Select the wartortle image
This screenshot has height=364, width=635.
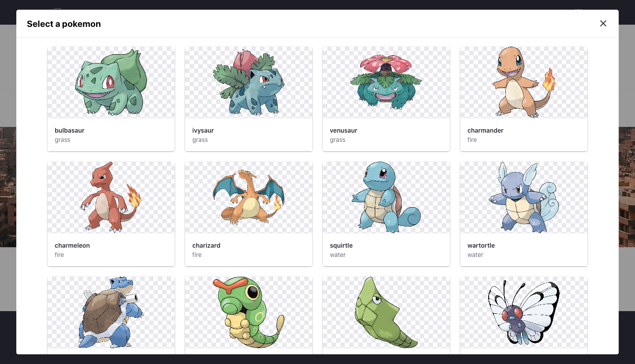524,197
